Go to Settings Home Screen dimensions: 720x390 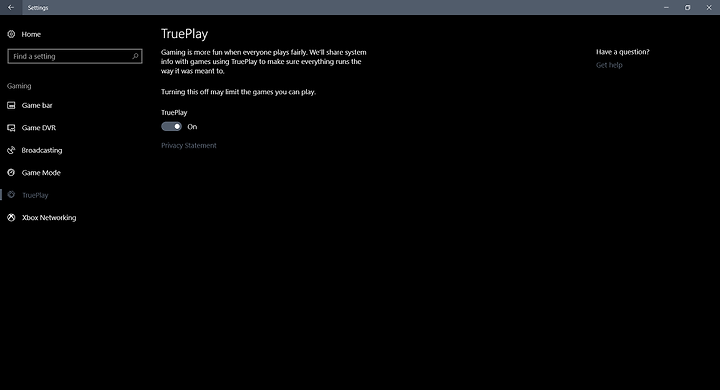[x=31, y=34]
